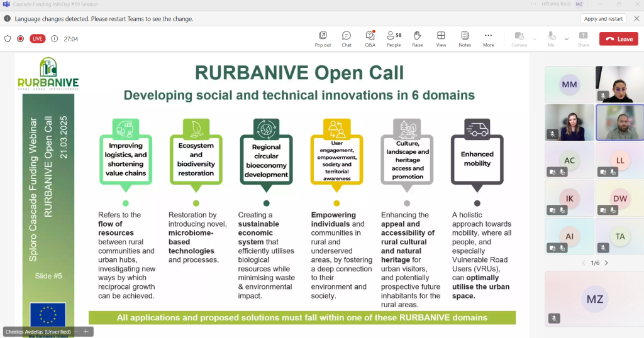Select the MZ participant tile
Image resolution: width=644 pixels, height=338 pixels.
[x=594, y=299]
